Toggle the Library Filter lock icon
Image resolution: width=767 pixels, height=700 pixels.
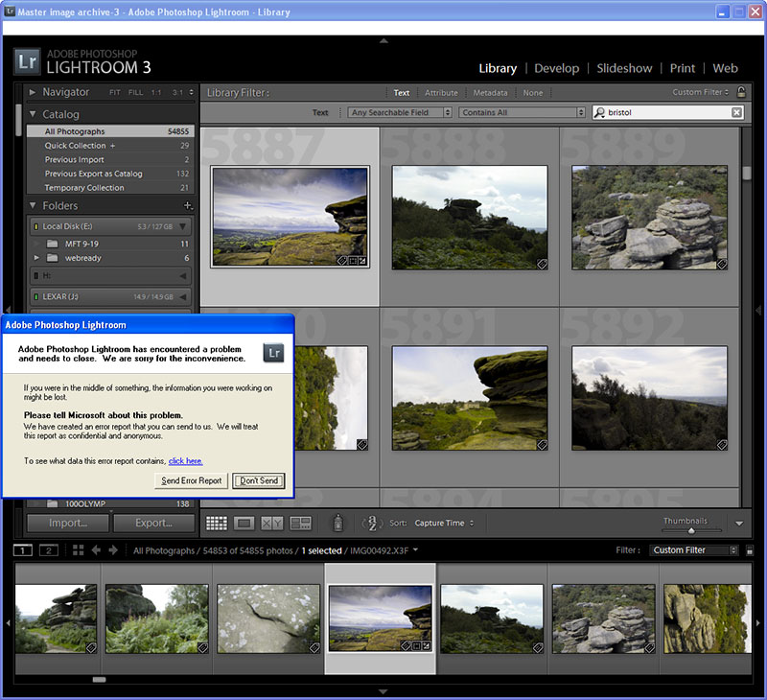[x=740, y=93]
